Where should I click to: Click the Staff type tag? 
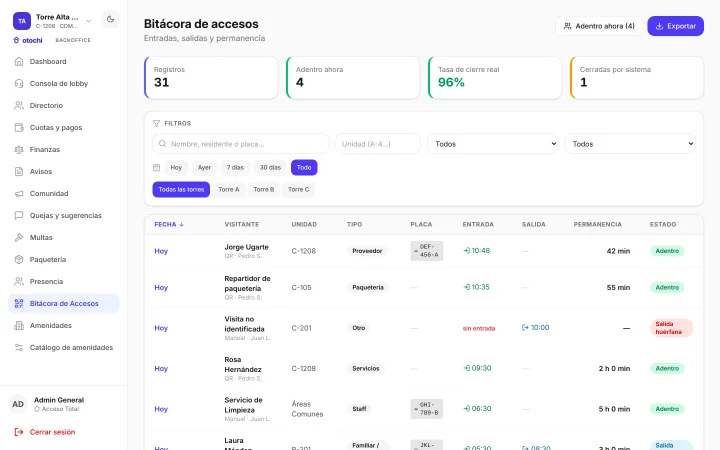point(359,409)
